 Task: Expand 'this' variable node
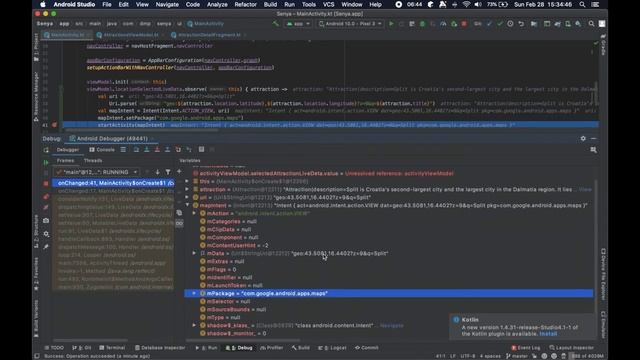point(187,182)
